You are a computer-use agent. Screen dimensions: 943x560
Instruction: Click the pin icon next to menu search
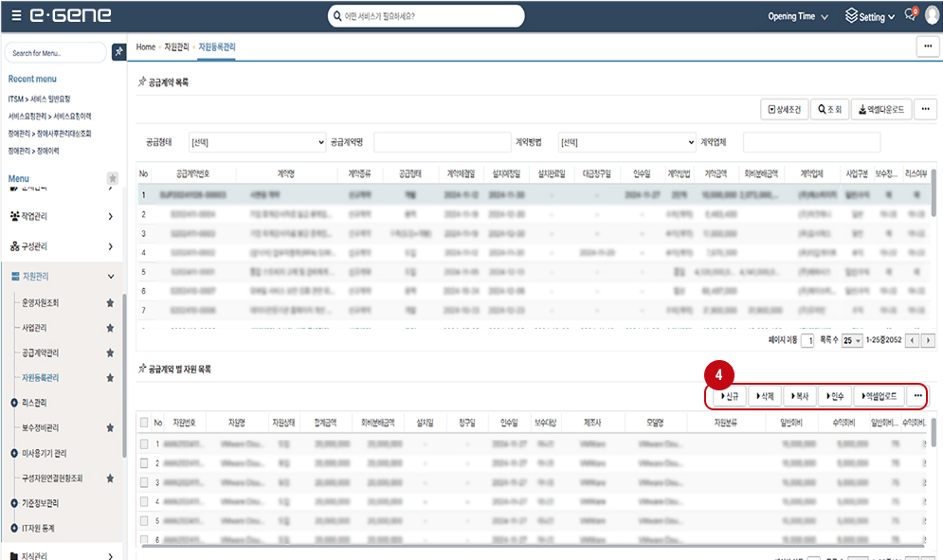point(118,53)
